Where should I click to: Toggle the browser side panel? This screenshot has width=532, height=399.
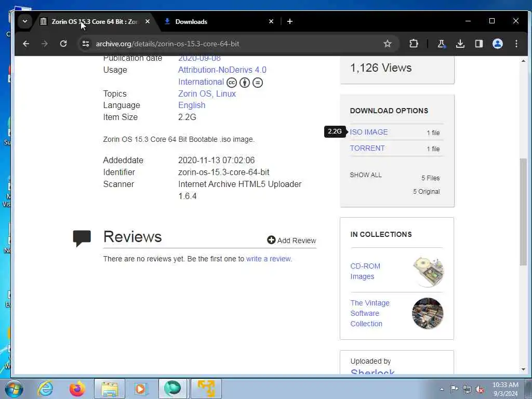coord(478,44)
